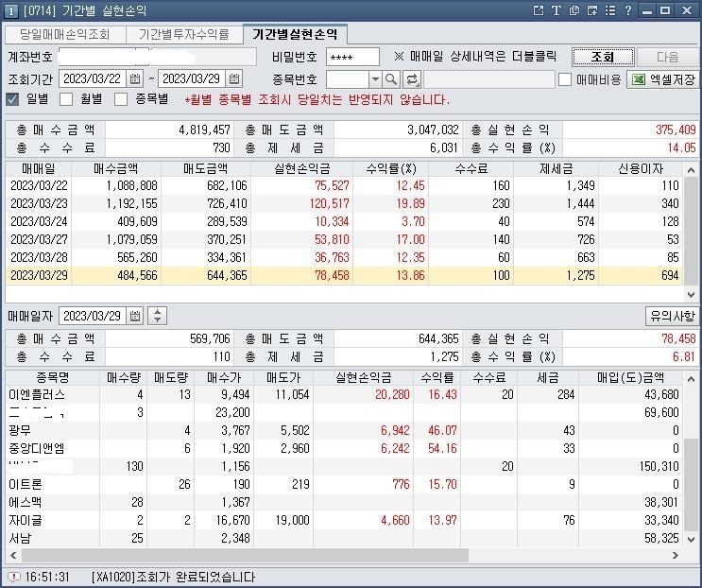Click the pop-out window icon in title bar
The height and width of the screenshot is (588, 702).
(x=539, y=9)
